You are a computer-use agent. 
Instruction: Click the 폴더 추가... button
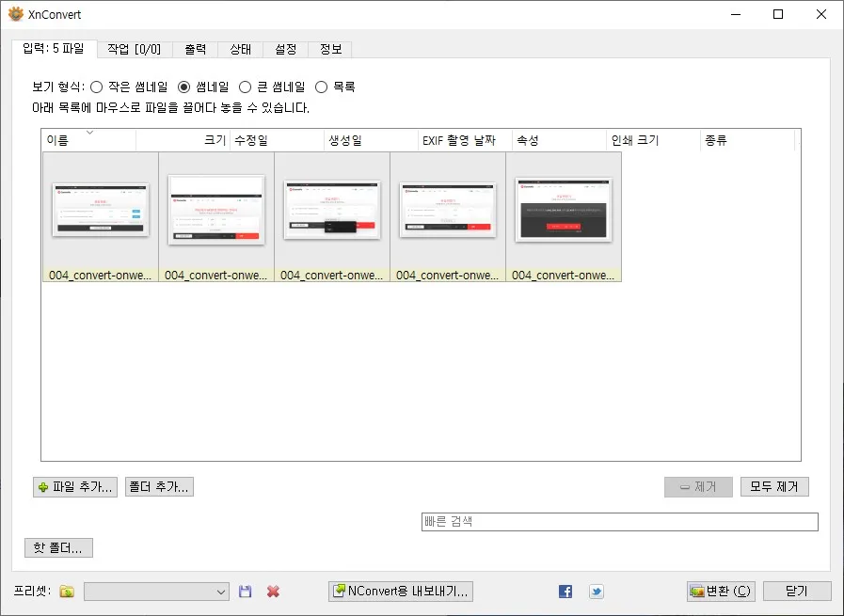159,487
